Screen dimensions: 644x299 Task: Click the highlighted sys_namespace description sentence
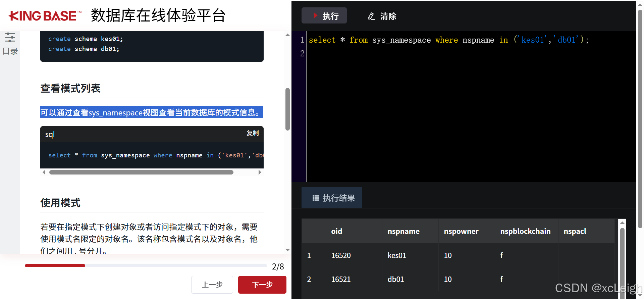(x=152, y=112)
